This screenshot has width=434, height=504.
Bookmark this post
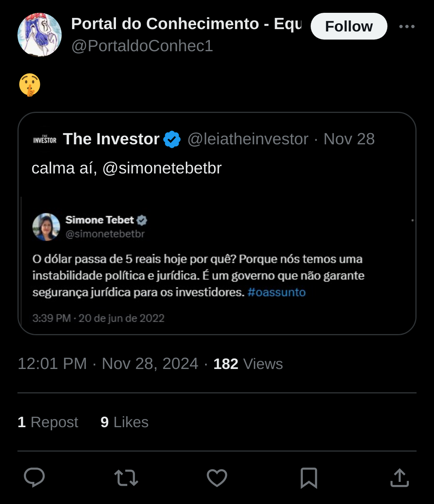[x=309, y=478]
